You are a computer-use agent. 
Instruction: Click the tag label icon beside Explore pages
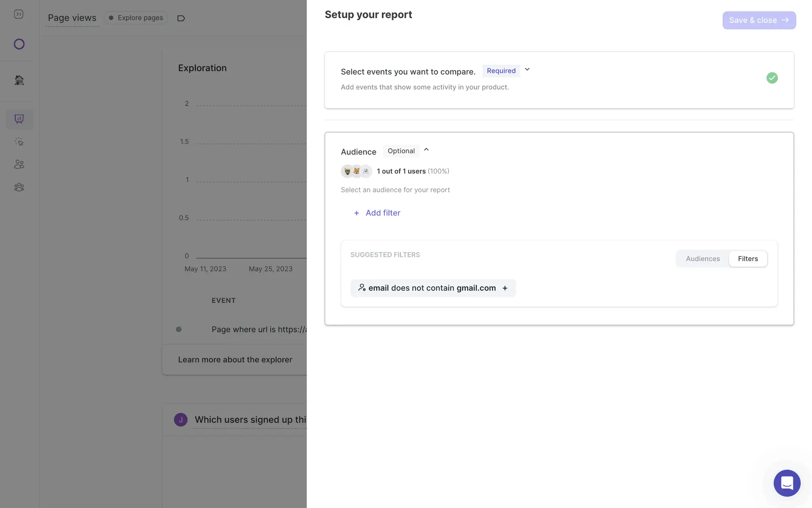click(181, 18)
